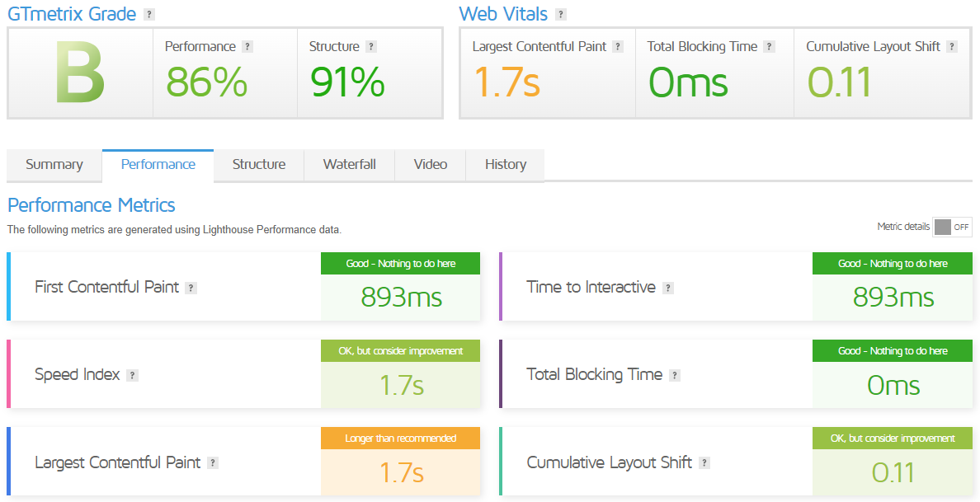Click help icon next to Web Vitals Total Blocking Time
Screen dimensions: 980x502
(x=770, y=47)
